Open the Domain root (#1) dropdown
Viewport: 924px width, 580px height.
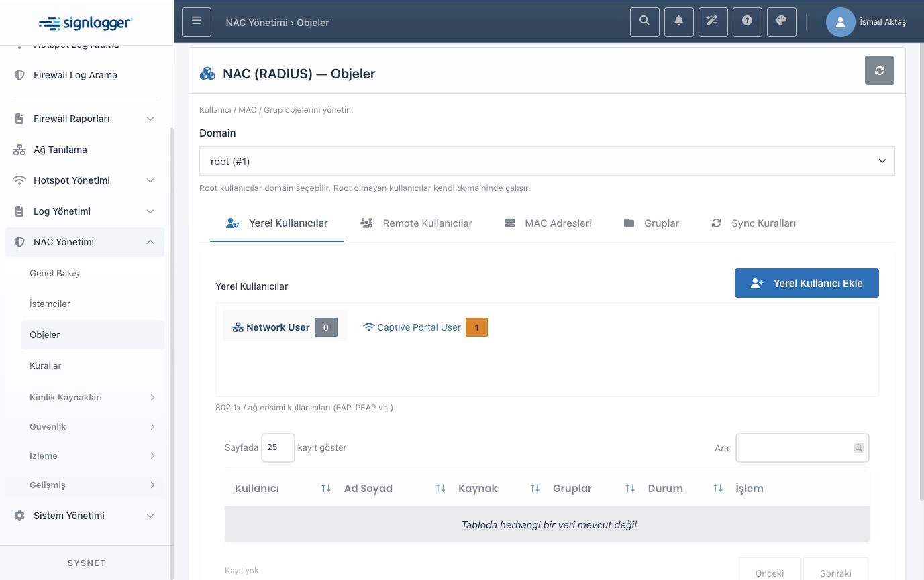[547, 161]
